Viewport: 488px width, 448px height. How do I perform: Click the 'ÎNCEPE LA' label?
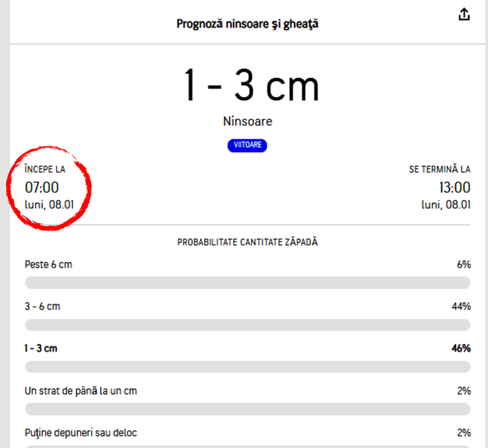click(45, 169)
